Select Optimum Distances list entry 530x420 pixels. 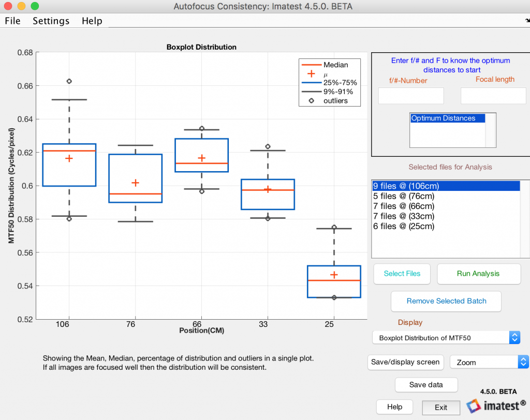pos(448,118)
